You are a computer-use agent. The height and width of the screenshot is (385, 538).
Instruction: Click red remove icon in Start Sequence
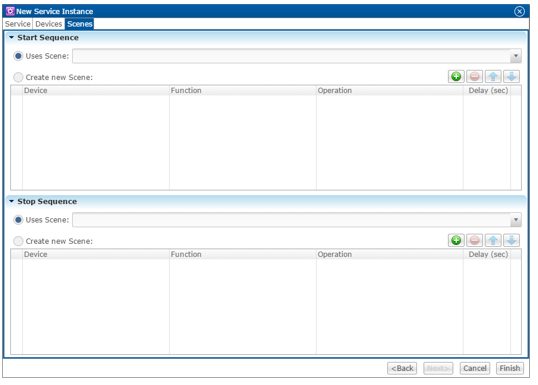tap(475, 77)
